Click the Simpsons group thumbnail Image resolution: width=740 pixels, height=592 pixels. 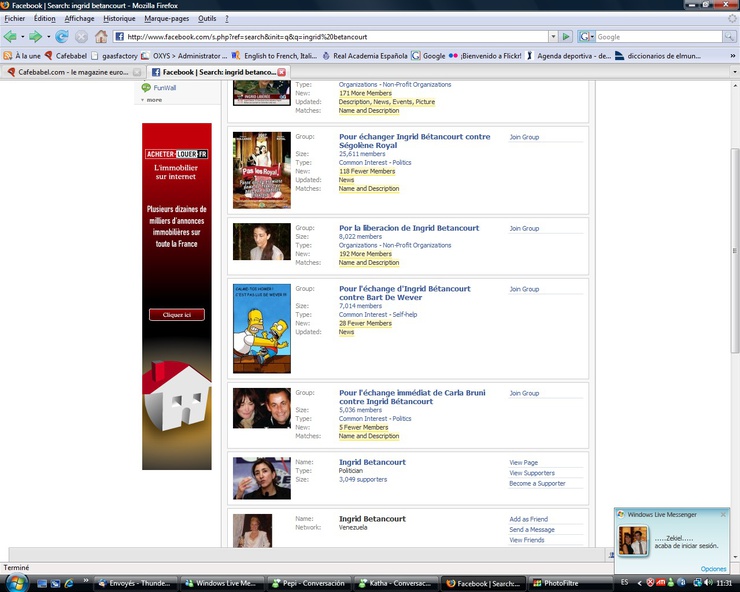(x=262, y=329)
